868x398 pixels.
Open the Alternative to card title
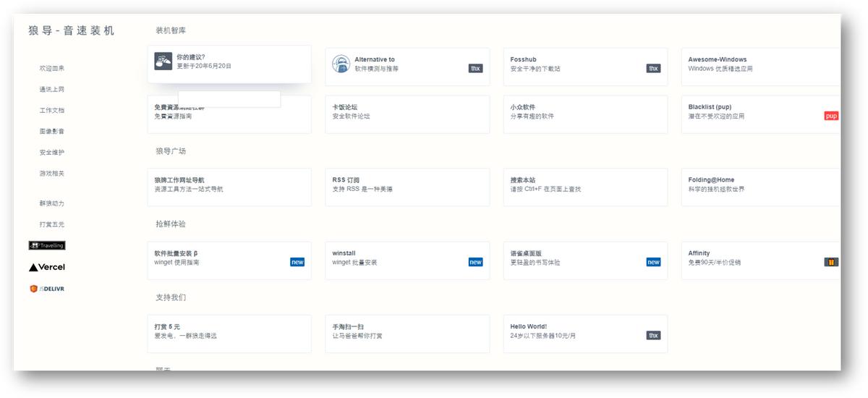tap(375, 59)
